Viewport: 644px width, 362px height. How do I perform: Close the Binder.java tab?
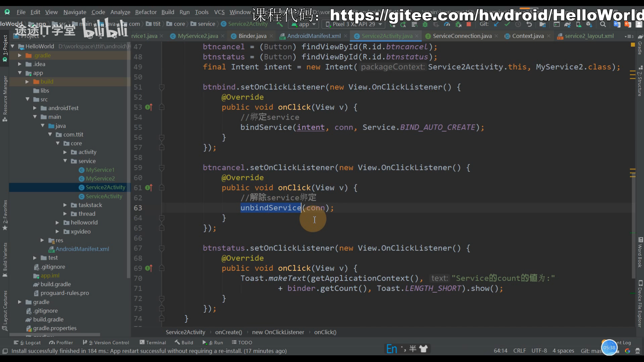click(x=271, y=36)
